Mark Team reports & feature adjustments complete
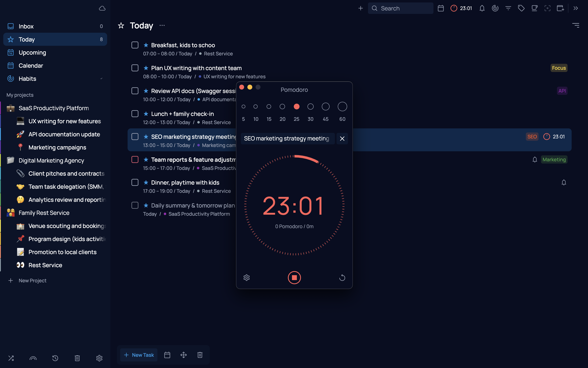Image resolution: width=588 pixels, height=368 pixels. click(135, 159)
